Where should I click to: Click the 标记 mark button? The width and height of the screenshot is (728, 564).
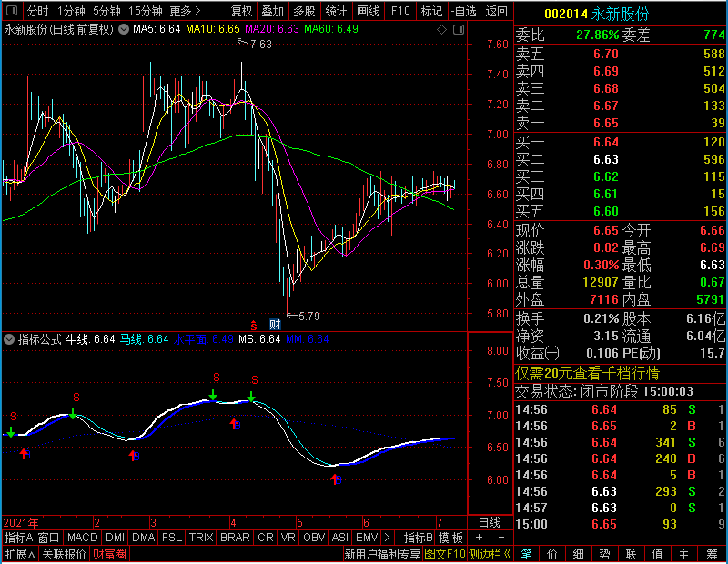[431, 11]
